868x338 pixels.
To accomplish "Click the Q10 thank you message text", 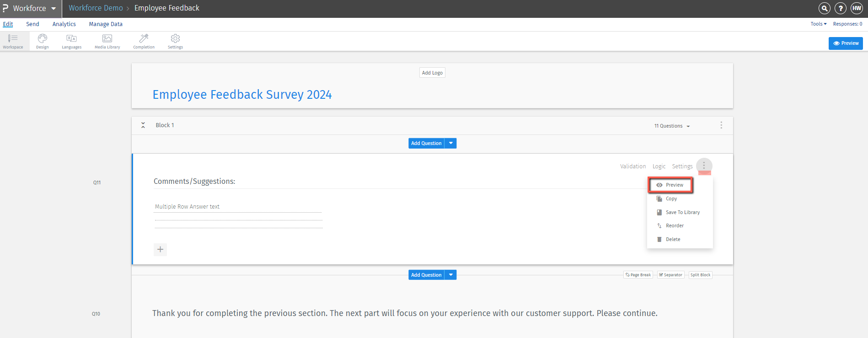I will coord(405,313).
